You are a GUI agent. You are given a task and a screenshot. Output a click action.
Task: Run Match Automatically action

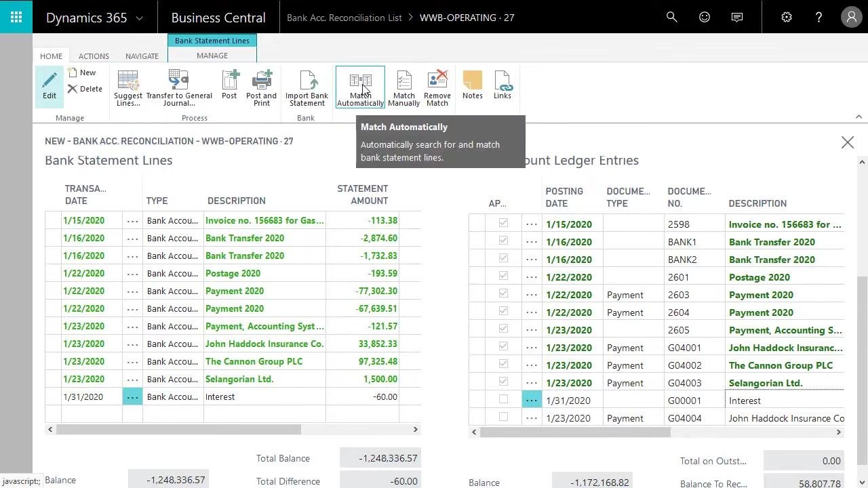(x=360, y=88)
